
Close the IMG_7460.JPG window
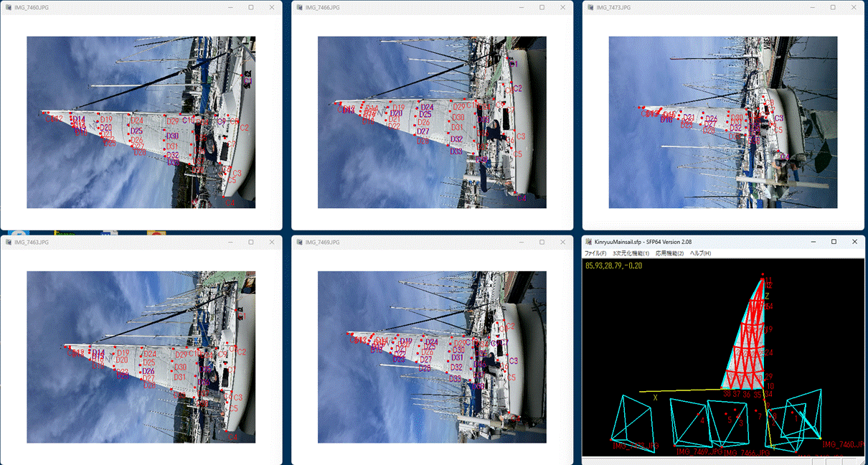pyautogui.click(x=272, y=7)
